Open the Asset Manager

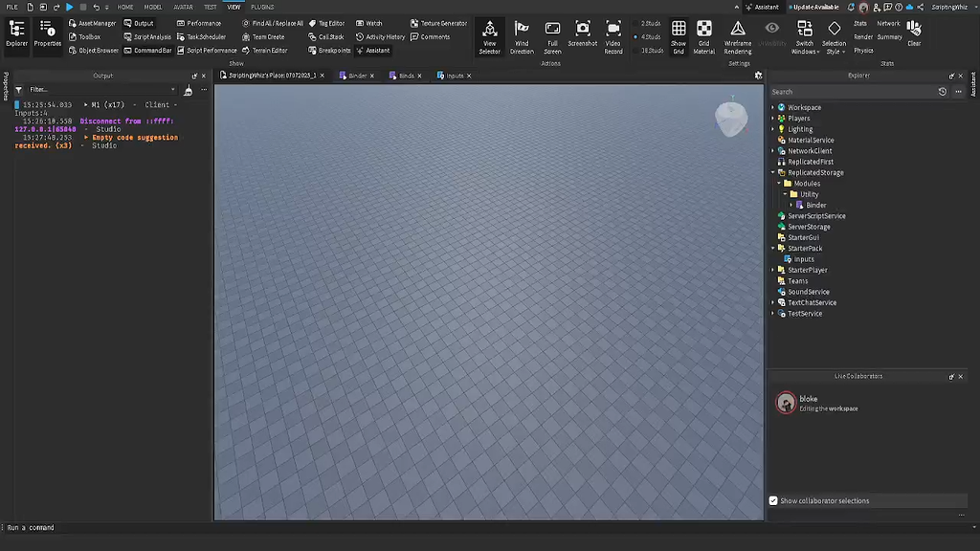(93, 23)
